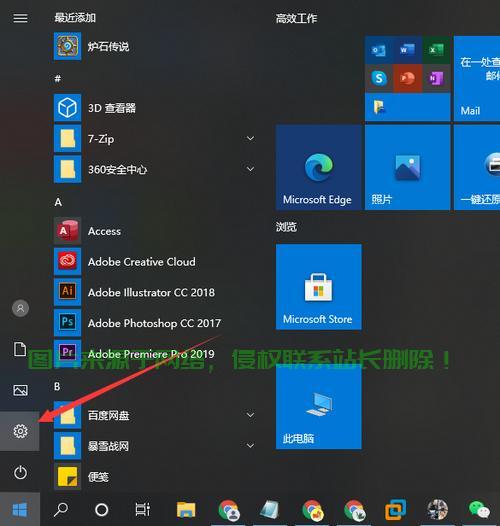
Task: Launch Adobe Illustrator CC 2018
Action: 154,292
